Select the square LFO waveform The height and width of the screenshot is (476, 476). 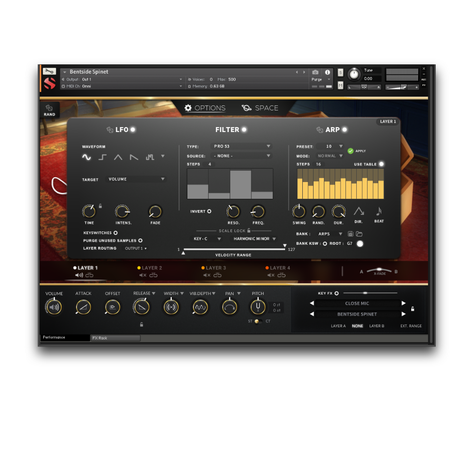click(102, 157)
